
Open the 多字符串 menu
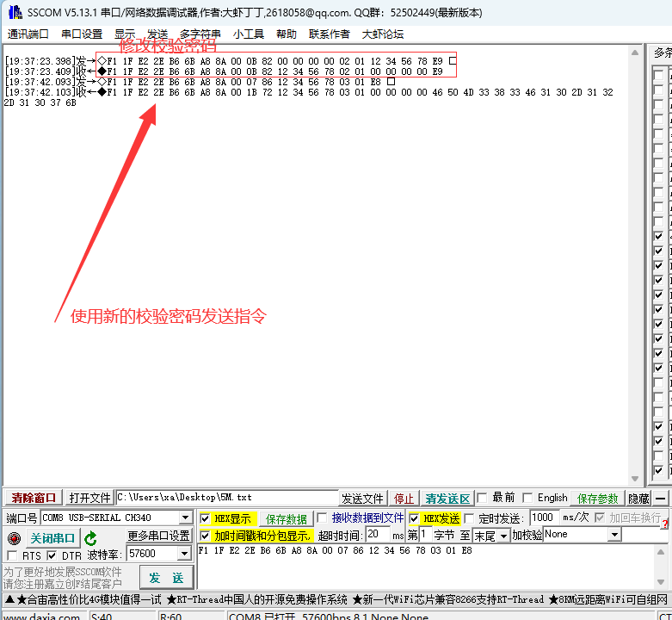[200, 34]
